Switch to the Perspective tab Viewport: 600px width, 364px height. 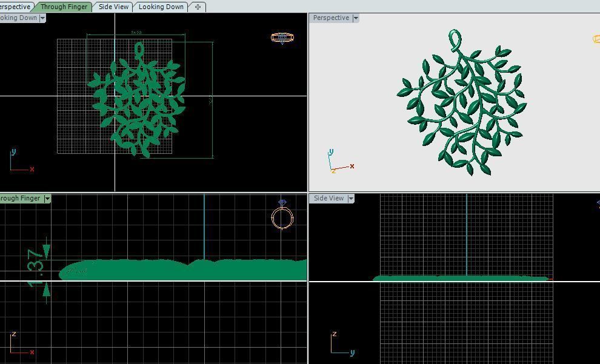[x=15, y=7]
